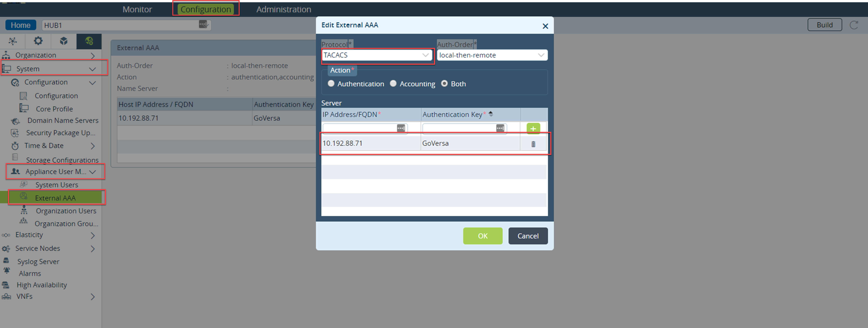Click the OK button

(x=482, y=236)
